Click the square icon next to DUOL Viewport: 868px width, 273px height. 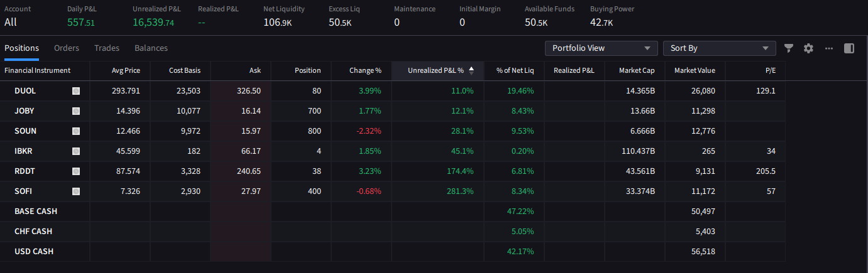(76, 91)
